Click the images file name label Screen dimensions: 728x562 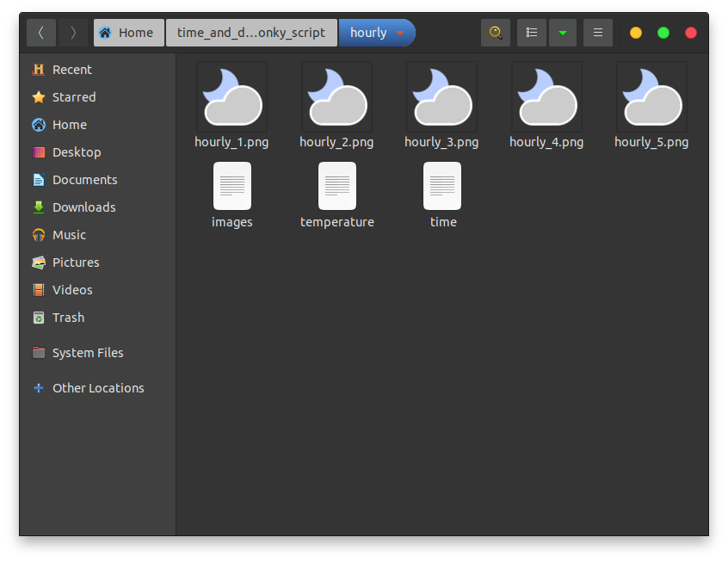point(232,223)
